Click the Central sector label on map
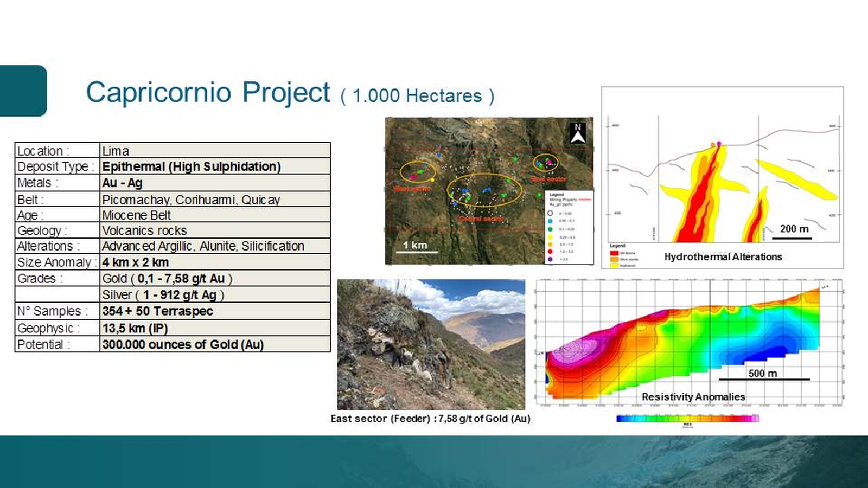This screenshot has width=868, height=488. point(481,219)
